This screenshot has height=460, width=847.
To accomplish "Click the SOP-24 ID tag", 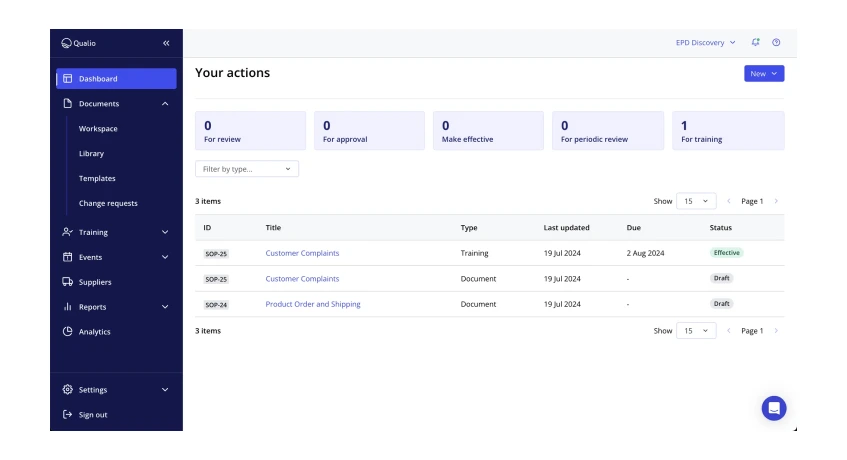I will (x=216, y=305).
